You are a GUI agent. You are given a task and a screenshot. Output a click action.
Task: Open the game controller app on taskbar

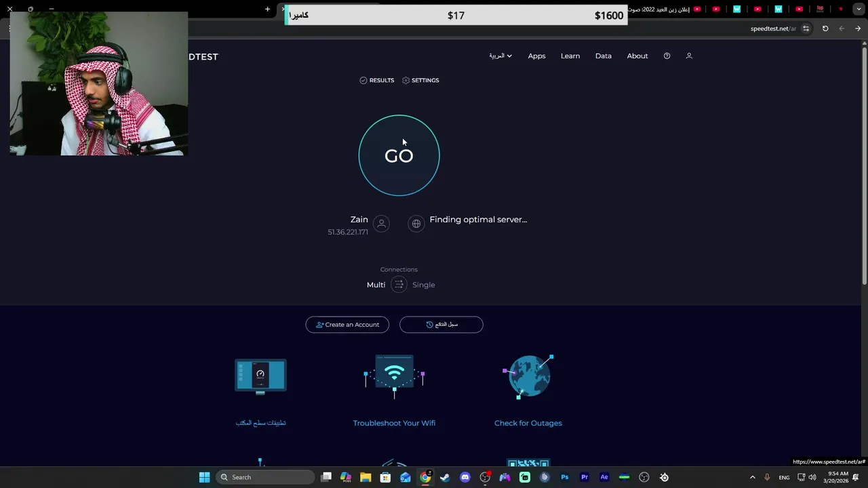tap(505, 477)
